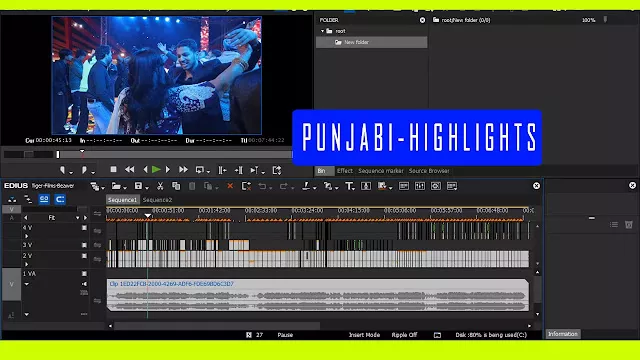640x360 pixels.
Task: Open the Source Browser tab
Action: click(x=429, y=171)
